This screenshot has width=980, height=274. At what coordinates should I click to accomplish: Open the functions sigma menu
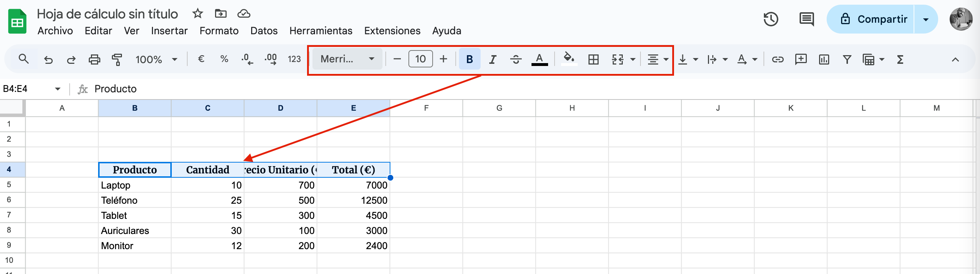click(900, 59)
